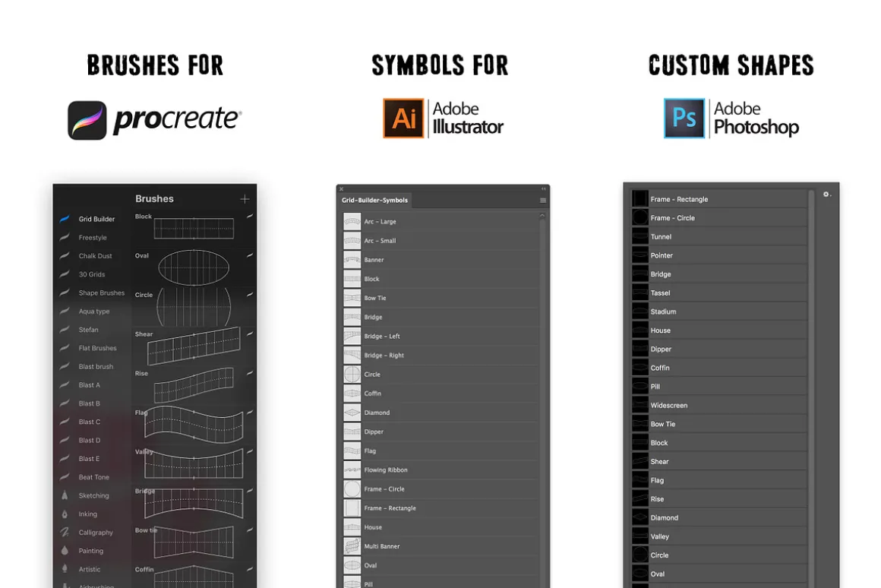Click the Multi Banner symbol thumbnail
This screenshot has height=588, width=881.
[x=352, y=546]
